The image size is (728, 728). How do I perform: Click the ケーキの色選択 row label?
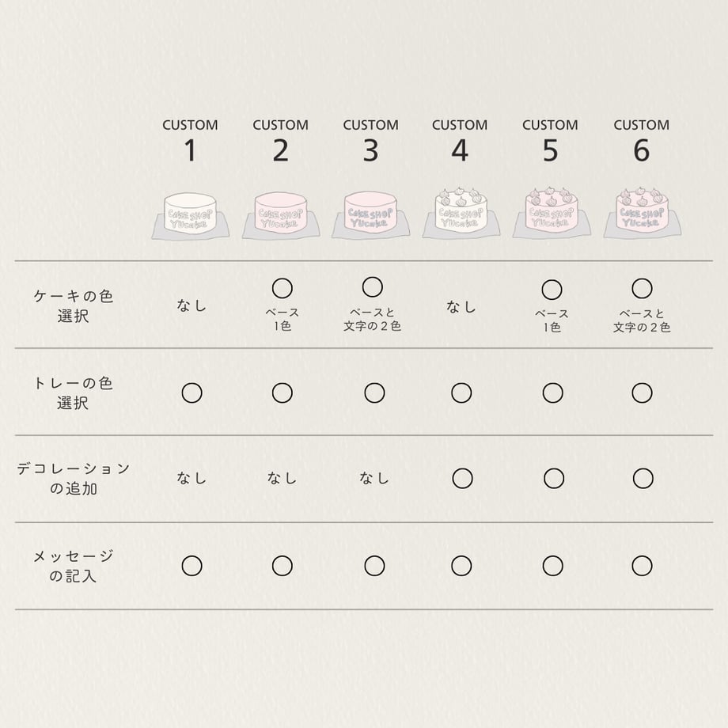pos(74,306)
